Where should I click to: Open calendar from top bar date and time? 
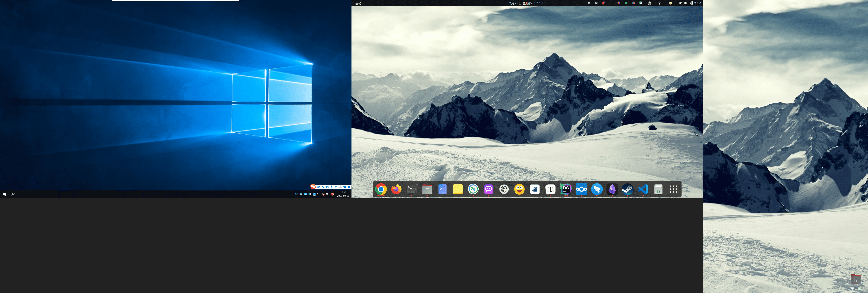tap(527, 3)
